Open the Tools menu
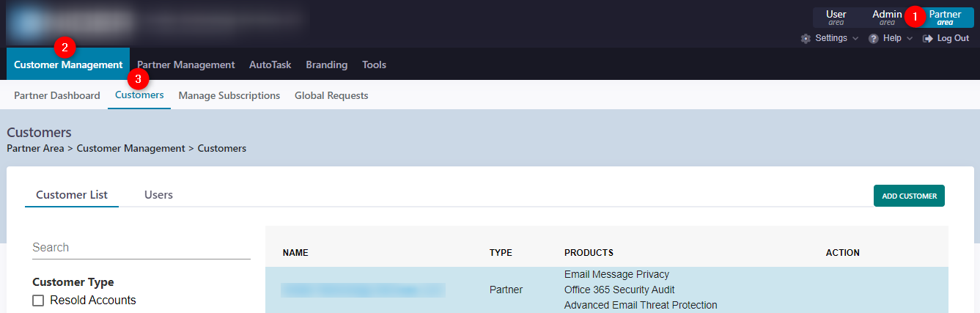This screenshot has width=980, height=313. (374, 65)
